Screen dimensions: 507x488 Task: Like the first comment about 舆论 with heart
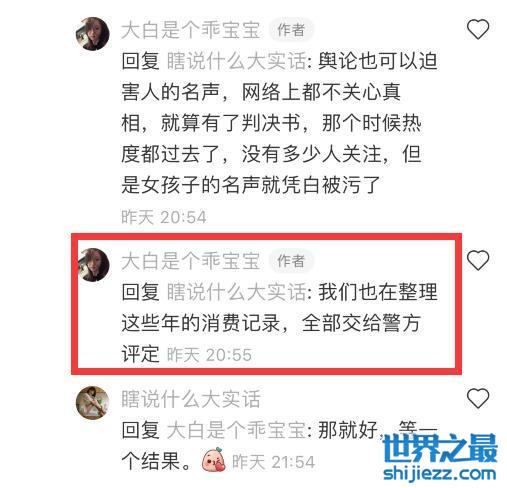click(478, 29)
